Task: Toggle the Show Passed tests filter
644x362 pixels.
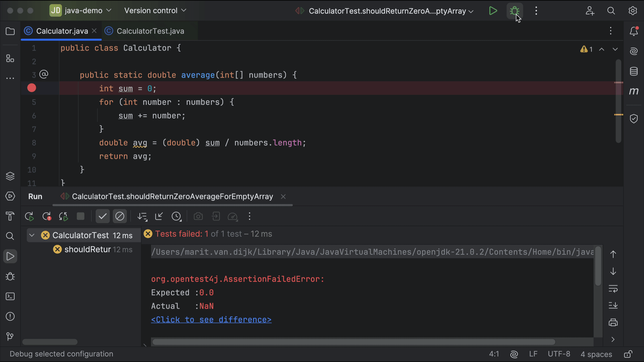Action: pos(102,216)
